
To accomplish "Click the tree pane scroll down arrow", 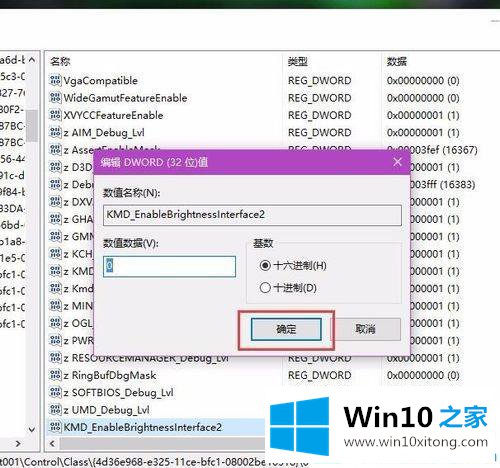I will [x=32, y=430].
